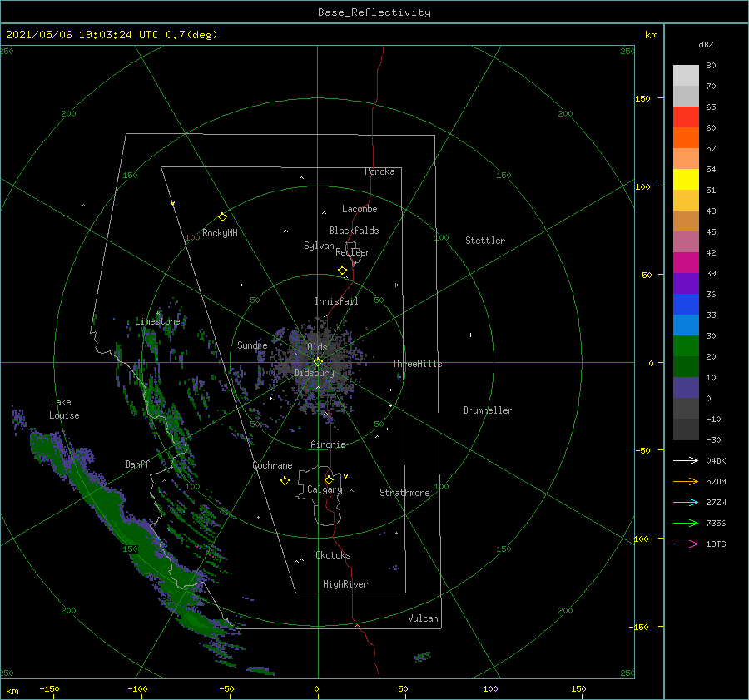Click the 27ZW legend text
Viewport: 749px width, 700px height.
(x=716, y=502)
